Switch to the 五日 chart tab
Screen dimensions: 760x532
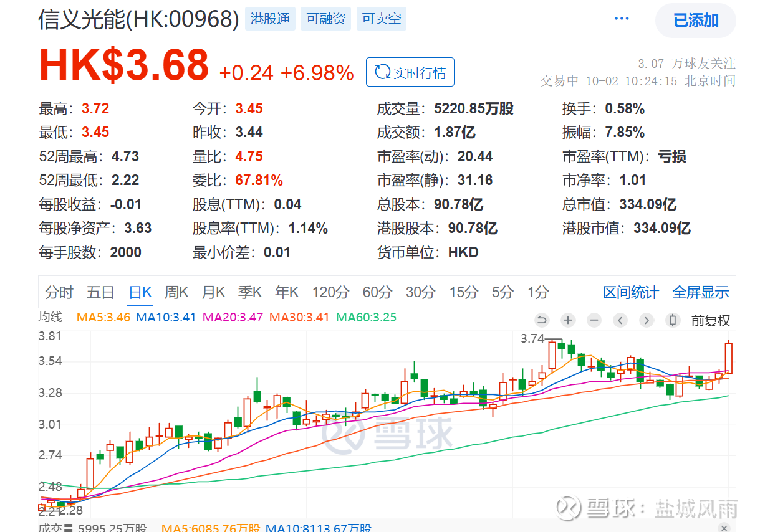point(100,292)
